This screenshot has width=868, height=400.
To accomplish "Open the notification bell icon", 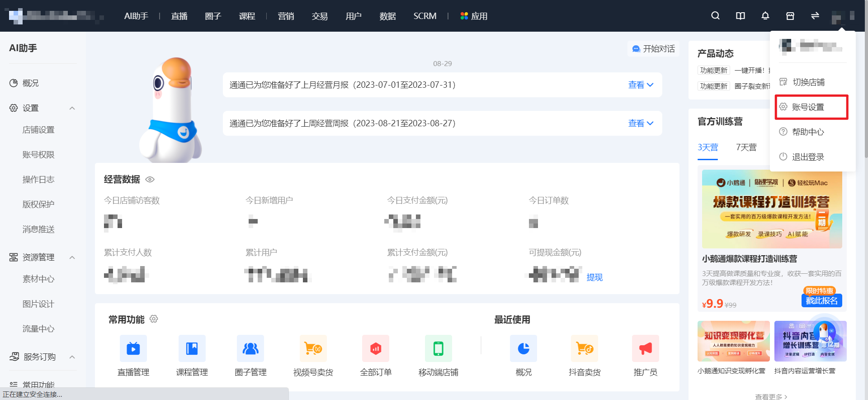I will (x=765, y=16).
